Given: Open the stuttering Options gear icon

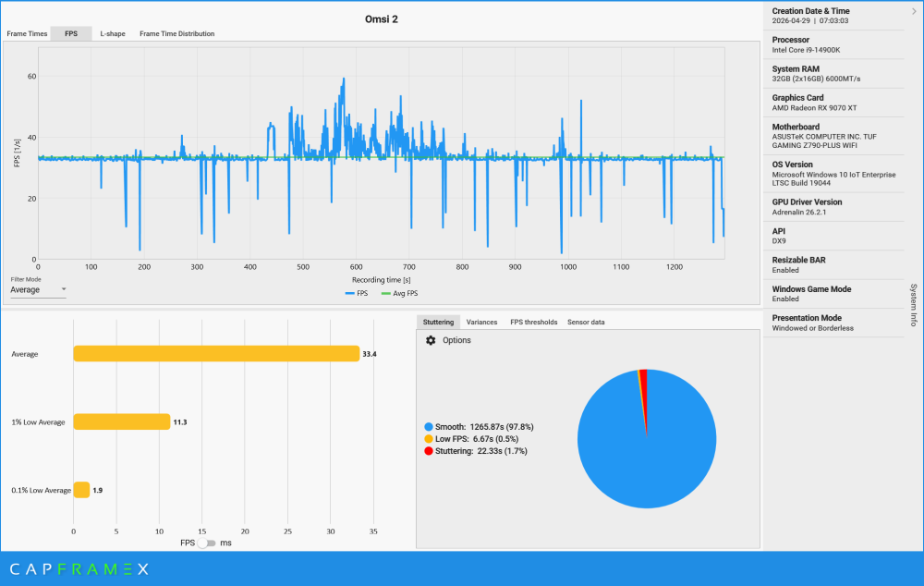Looking at the screenshot, I should [431, 340].
